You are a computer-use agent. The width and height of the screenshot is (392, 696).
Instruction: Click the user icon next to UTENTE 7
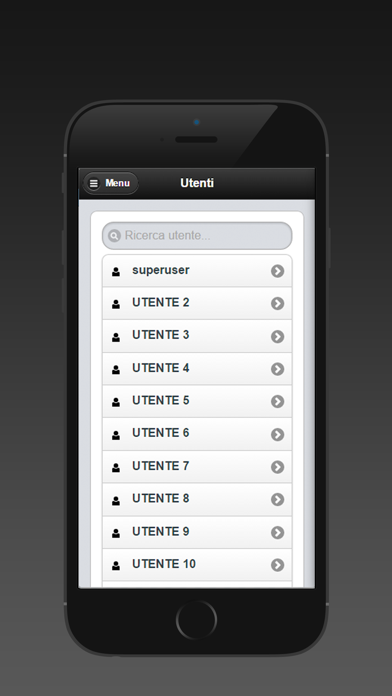[x=116, y=467]
